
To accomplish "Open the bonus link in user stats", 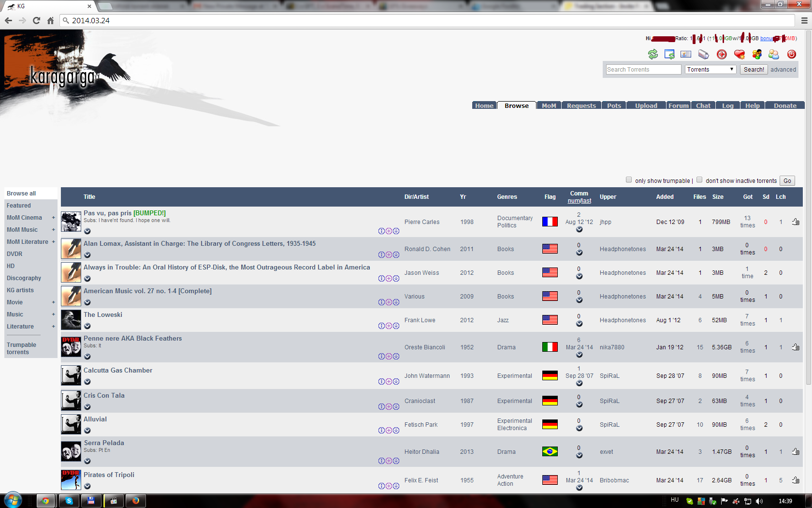I will (x=767, y=38).
